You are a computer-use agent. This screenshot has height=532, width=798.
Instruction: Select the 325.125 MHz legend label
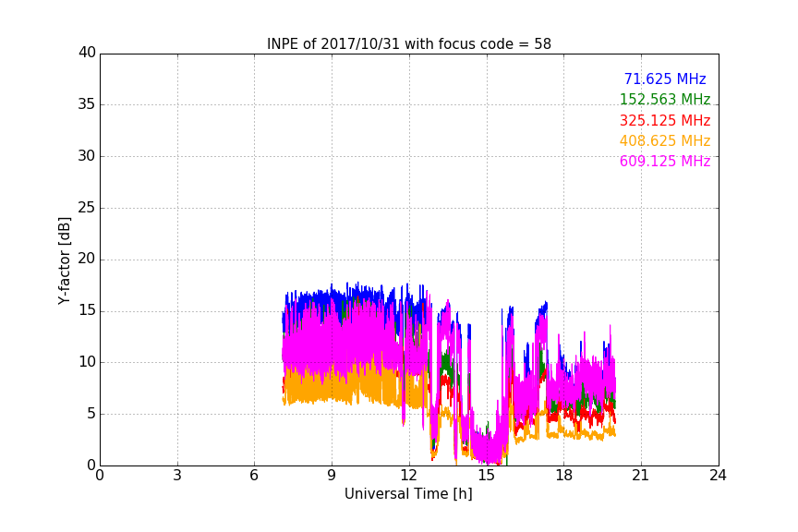665,120
